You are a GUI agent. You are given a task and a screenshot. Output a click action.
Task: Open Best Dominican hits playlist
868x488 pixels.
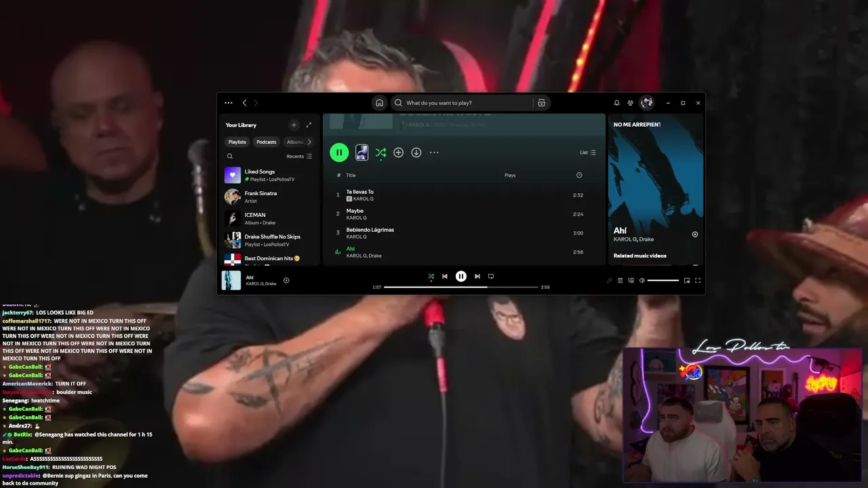(270, 260)
